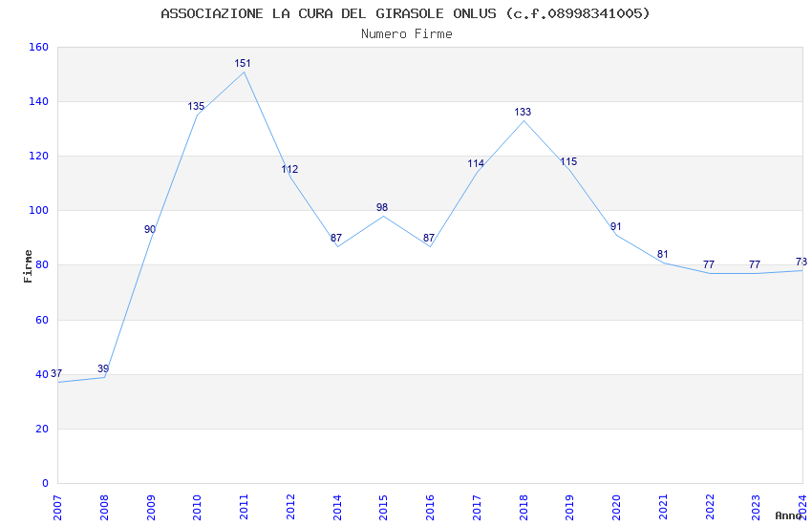The height and width of the screenshot is (525, 812).
Task: Click data label 112 for 2012
Action: [x=289, y=169]
